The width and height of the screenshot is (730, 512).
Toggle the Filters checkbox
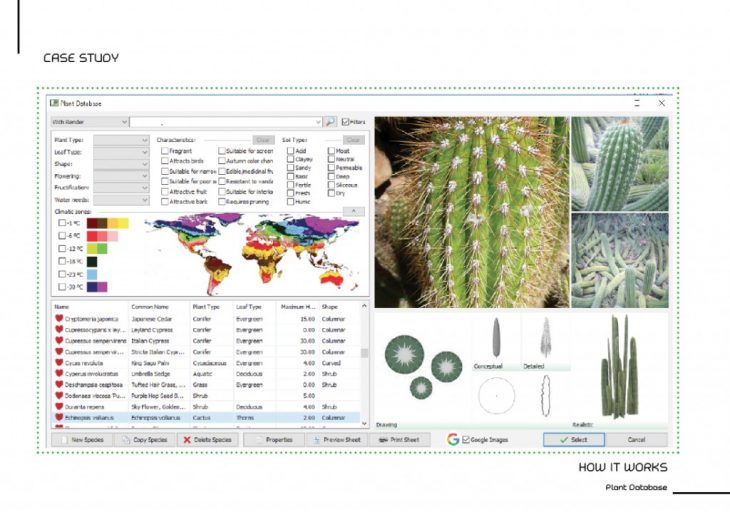tap(345, 122)
